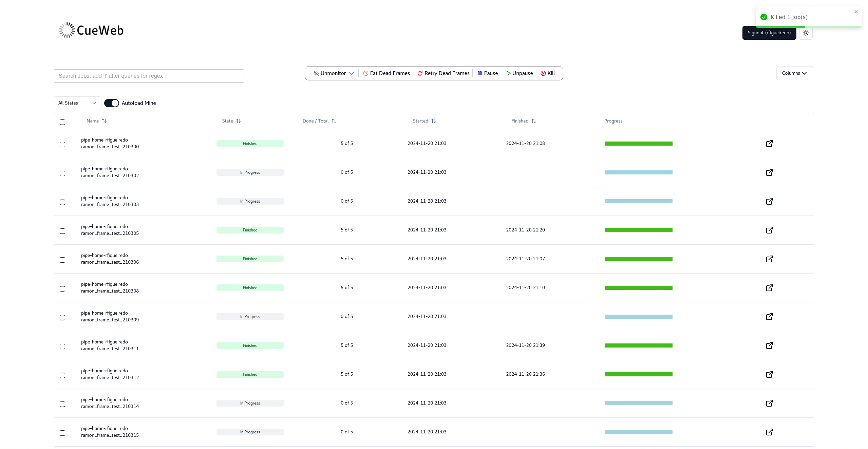Click Finished state badge of job 210306
868x449 pixels.
[250, 259]
